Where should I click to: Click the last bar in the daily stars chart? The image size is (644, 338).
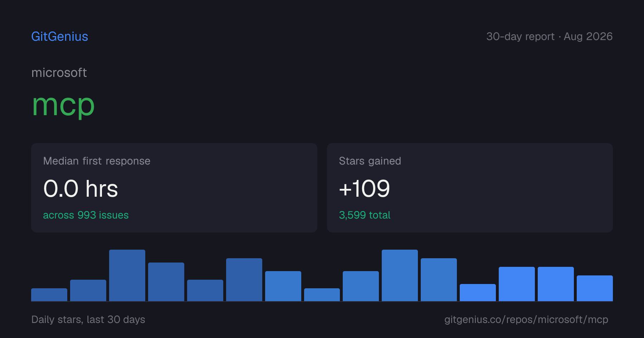click(x=595, y=288)
